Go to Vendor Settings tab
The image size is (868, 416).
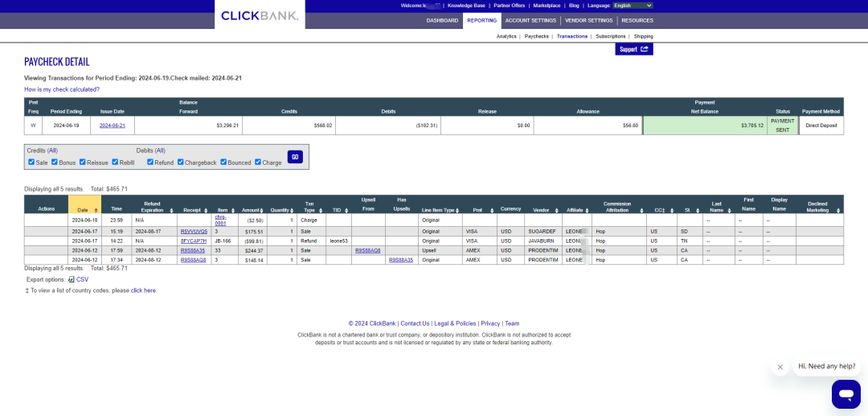589,20
